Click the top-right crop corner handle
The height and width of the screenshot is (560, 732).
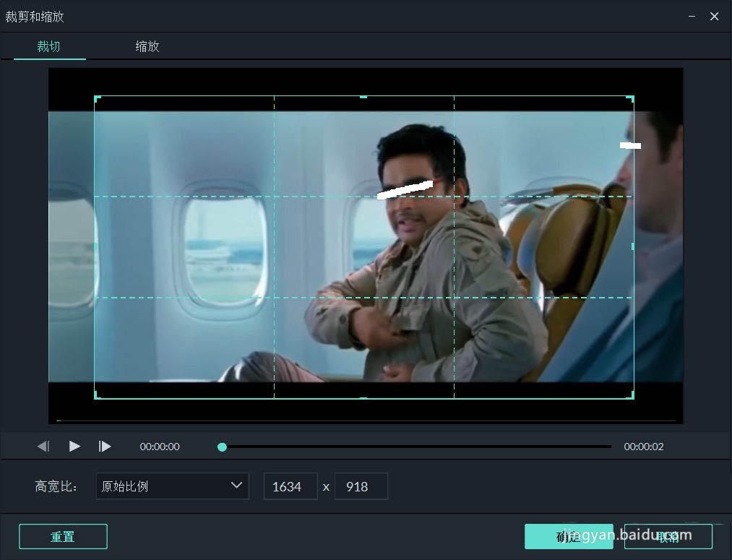click(x=631, y=98)
